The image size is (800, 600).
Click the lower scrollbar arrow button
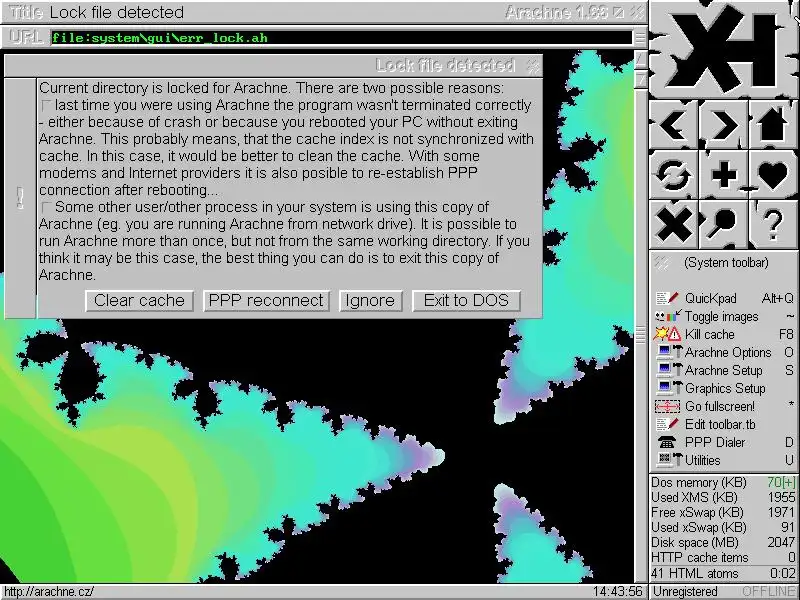(640, 79)
